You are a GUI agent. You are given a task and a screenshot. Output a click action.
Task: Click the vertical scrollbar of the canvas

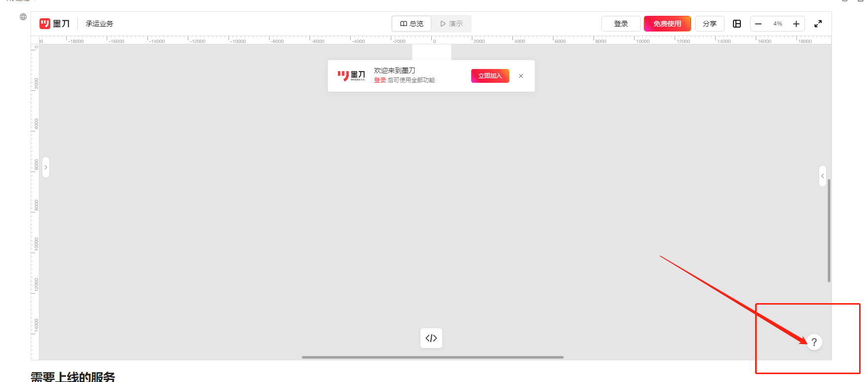pyautogui.click(x=829, y=231)
